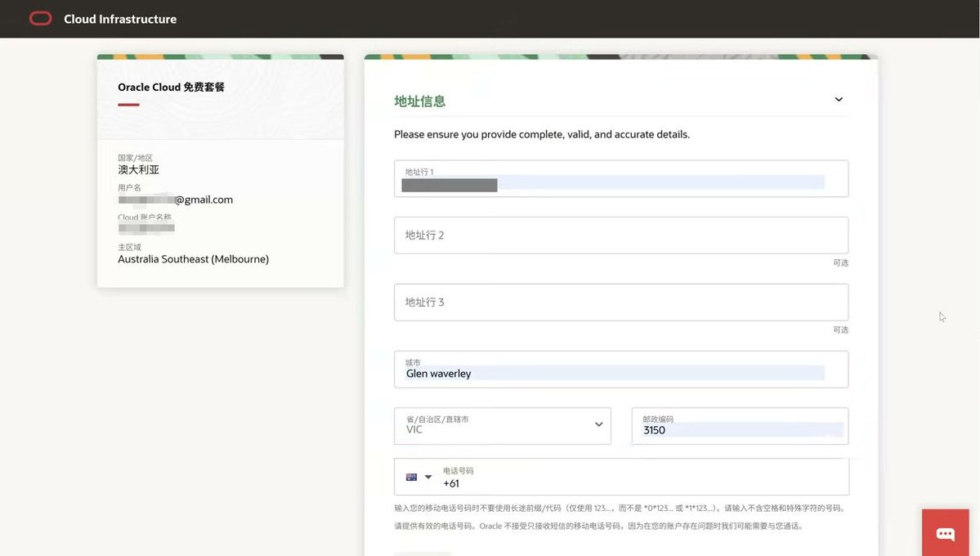Click the 'Please ensure you provide complete' notice

(542, 134)
